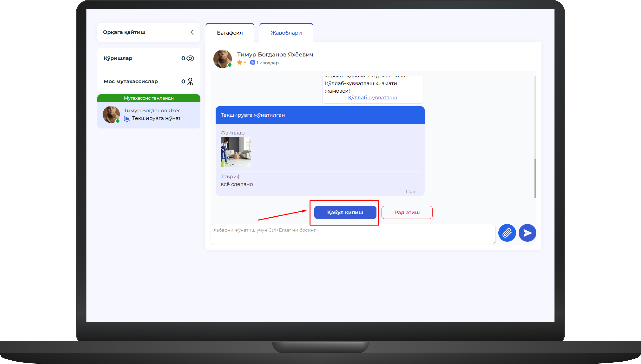Viewport: 641px width, 364px height.
Task: Click the send message paper plane icon
Action: pyautogui.click(x=527, y=233)
